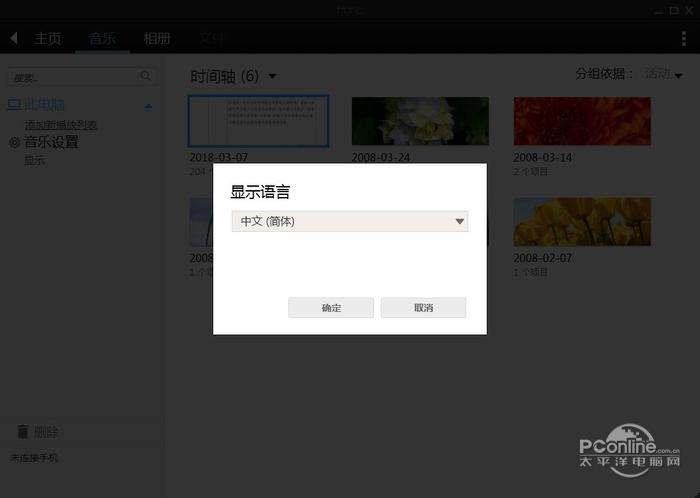Open the 2008-03-14 red thumbnail
The width and height of the screenshot is (700, 498).
pyautogui.click(x=582, y=121)
